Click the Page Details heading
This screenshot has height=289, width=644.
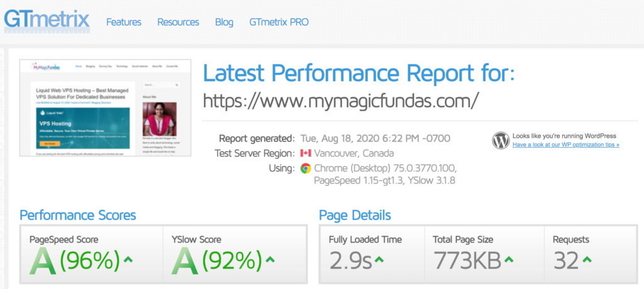click(x=355, y=215)
